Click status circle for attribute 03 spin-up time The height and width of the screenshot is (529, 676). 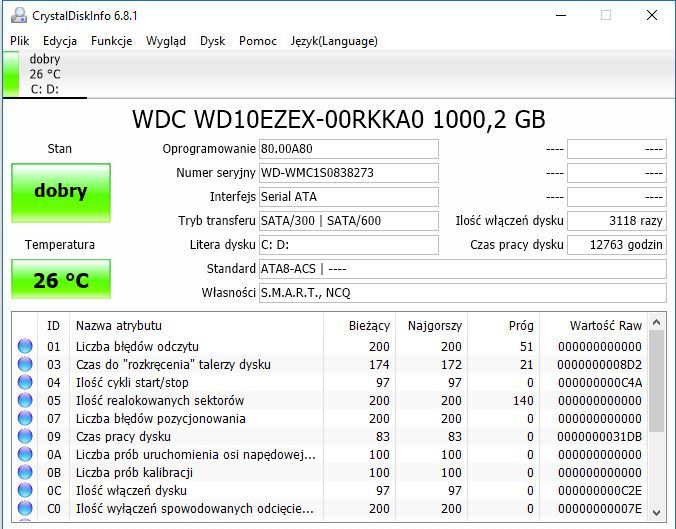(x=25, y=364)
